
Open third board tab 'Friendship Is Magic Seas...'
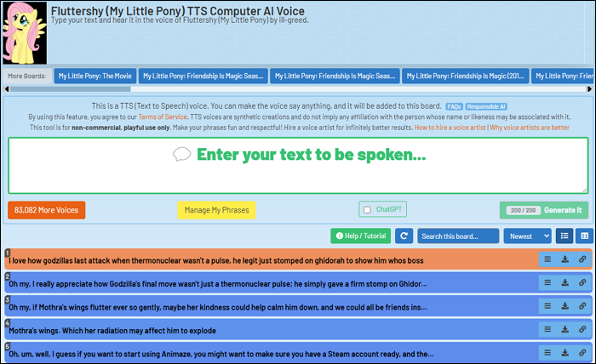335,76
